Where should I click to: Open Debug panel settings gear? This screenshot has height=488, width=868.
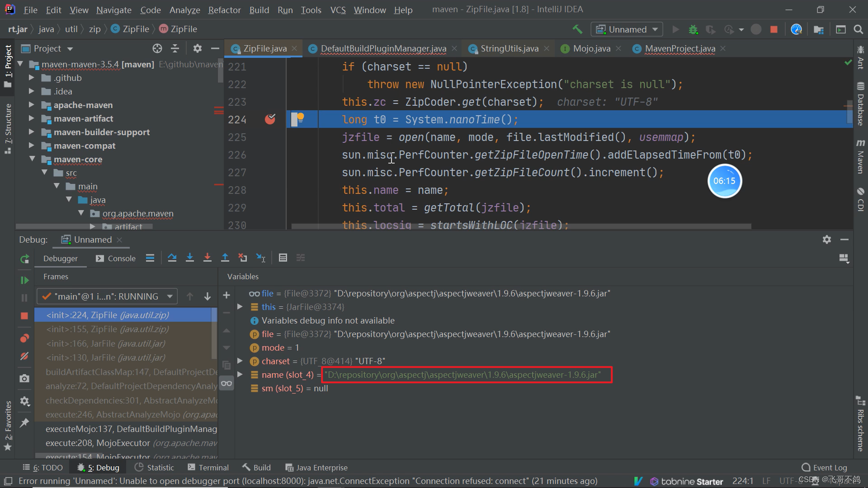827,239
